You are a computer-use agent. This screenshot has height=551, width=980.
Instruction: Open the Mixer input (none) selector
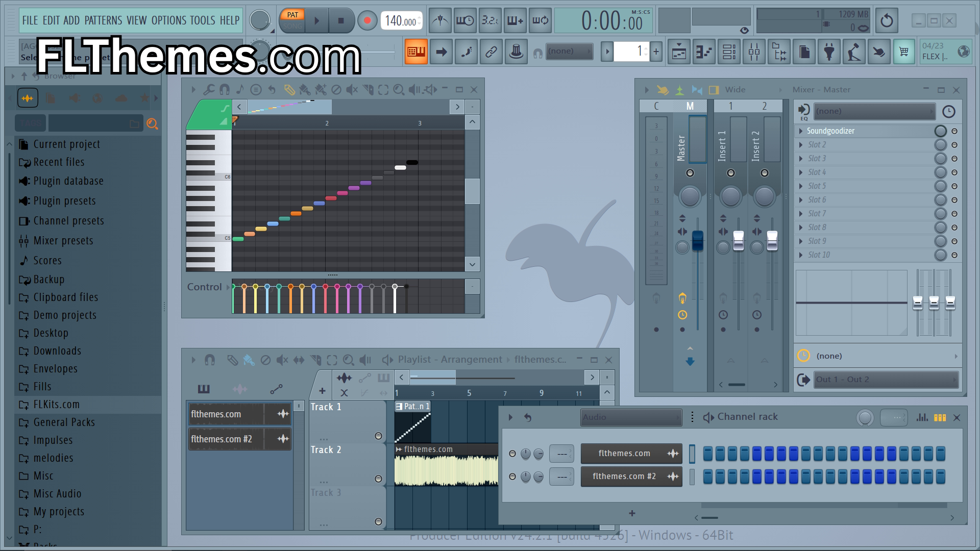874,111
